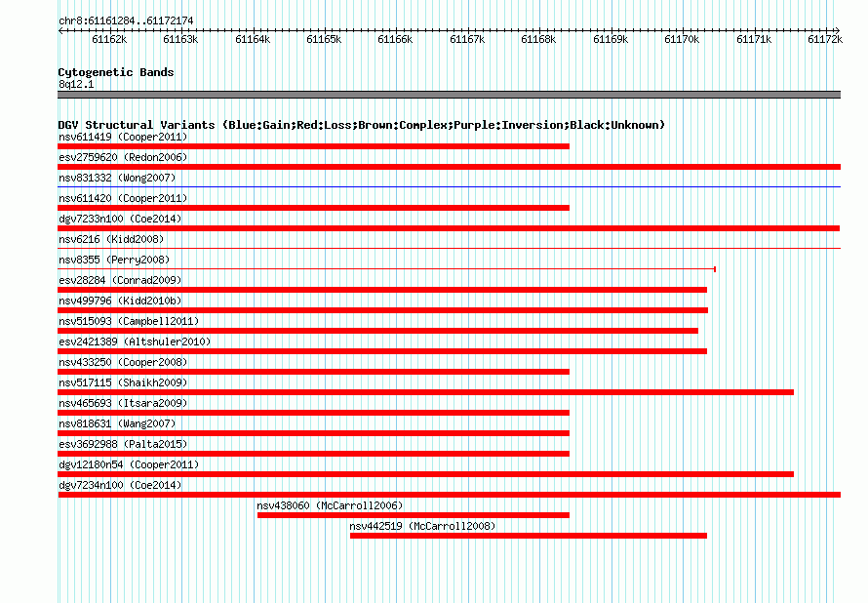The image size is (868, 603).
Task: Click the thin blue gain line for nsv831332
Action: (x=449, y=187)
